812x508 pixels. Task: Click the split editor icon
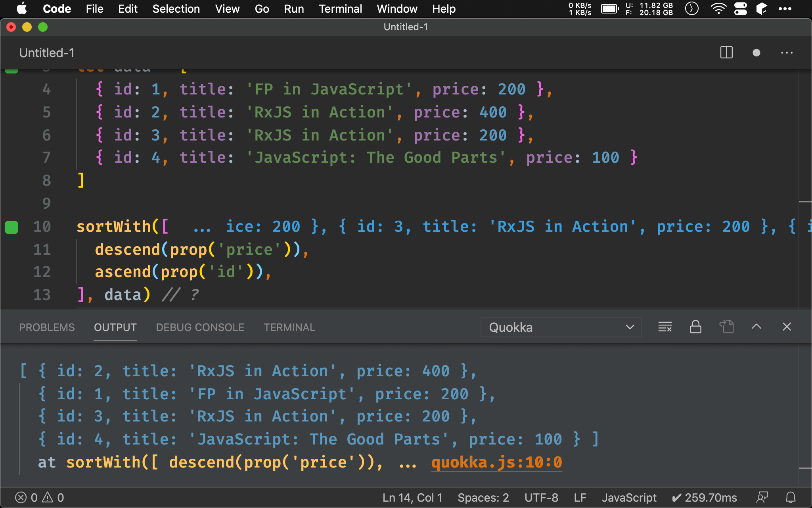tap(727, 53)
